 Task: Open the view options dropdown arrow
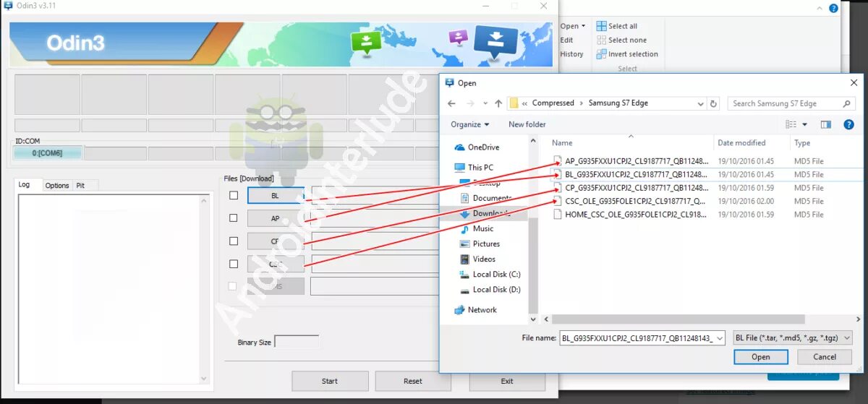coord(804,124)
